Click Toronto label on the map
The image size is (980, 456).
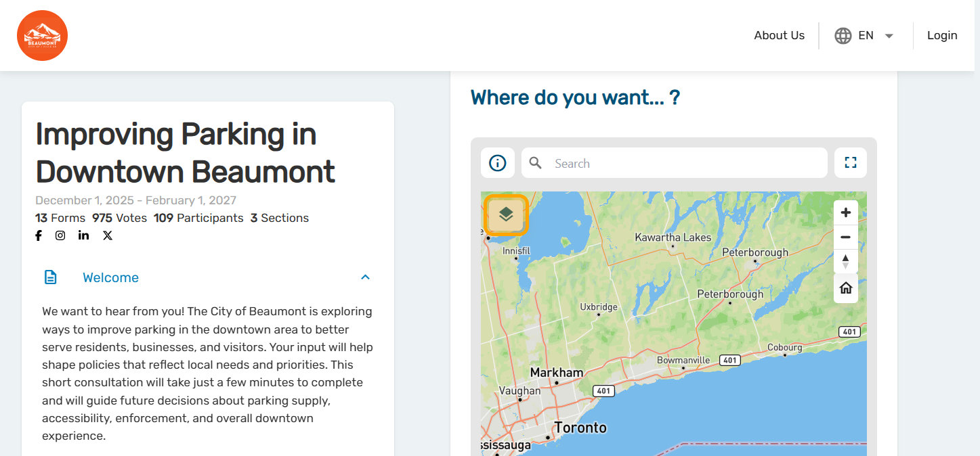[580, 428]
